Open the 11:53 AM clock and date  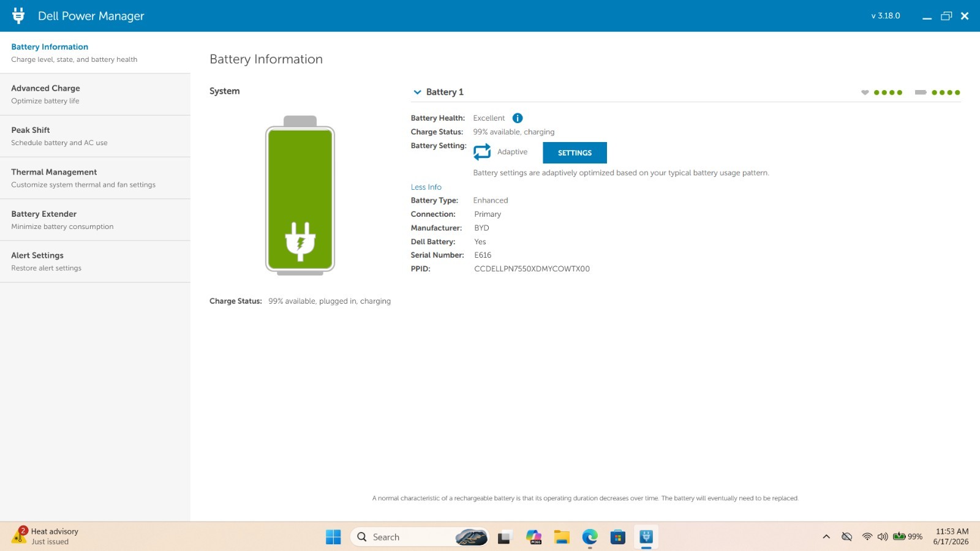[x=951, y=536]
